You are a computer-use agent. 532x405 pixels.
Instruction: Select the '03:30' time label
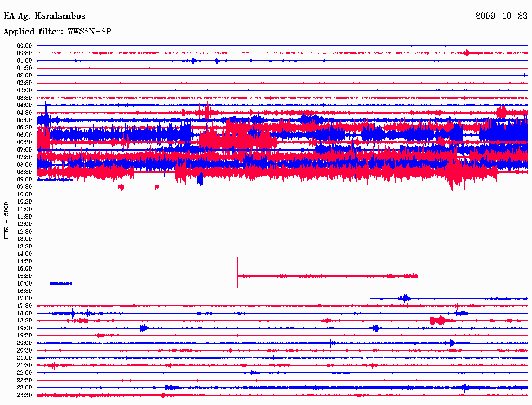24,98
